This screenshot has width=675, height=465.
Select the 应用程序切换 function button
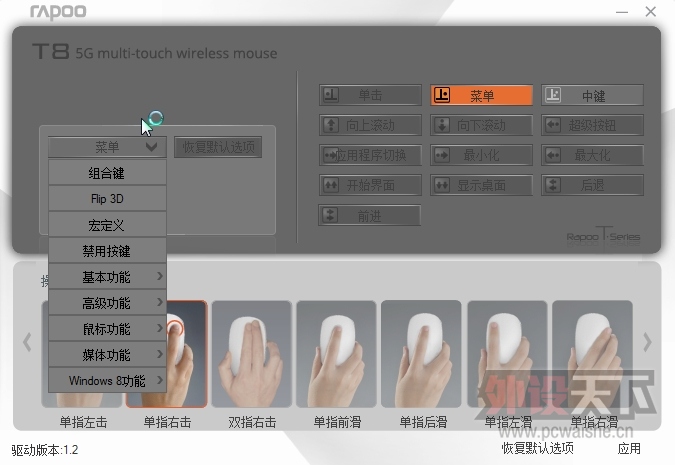tap(370, 155)
